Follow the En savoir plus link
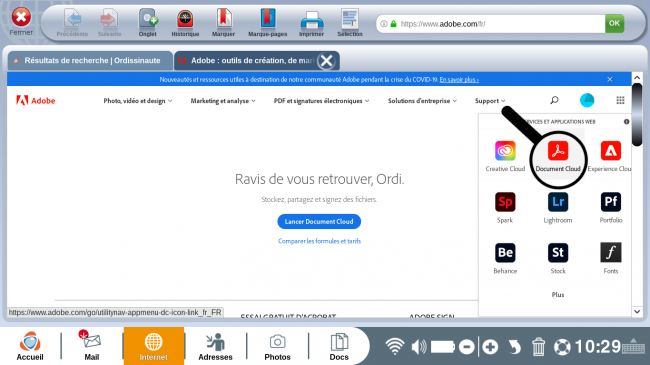 click(459, 80)
